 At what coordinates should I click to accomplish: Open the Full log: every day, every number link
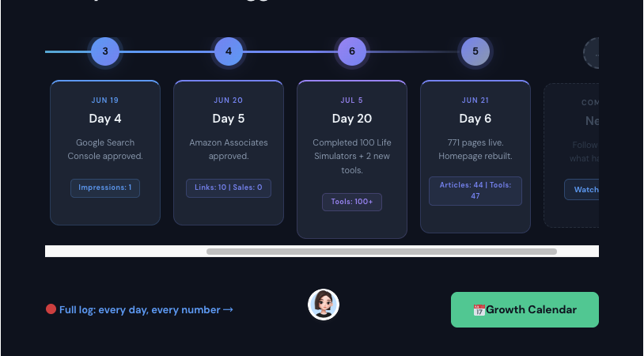(146, 309)
